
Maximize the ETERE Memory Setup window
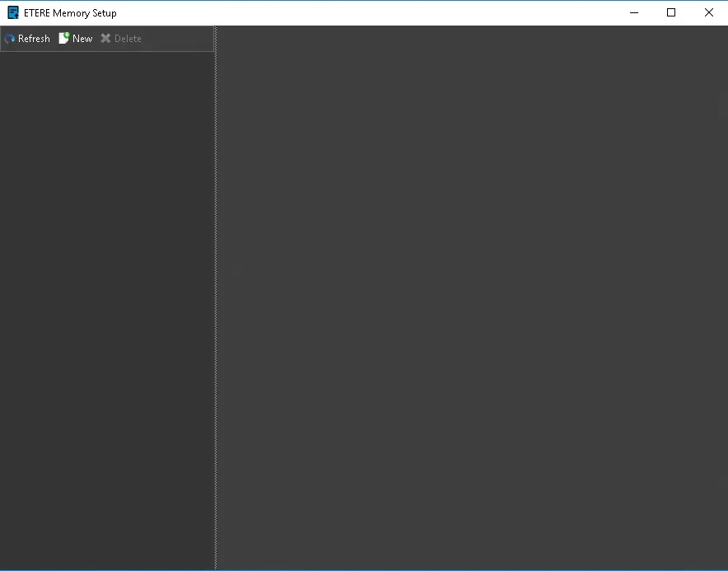tap(671, 12)
